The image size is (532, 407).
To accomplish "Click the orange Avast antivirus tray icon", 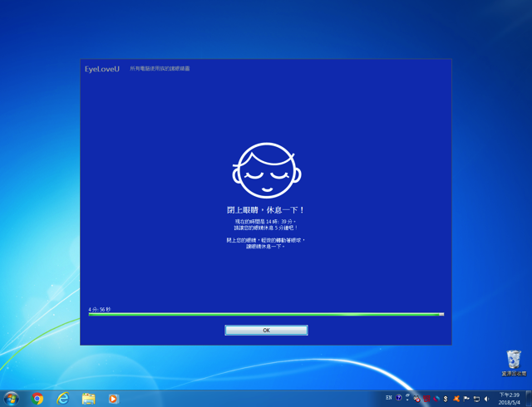I will pyautogui.click(x=456, y=399).
